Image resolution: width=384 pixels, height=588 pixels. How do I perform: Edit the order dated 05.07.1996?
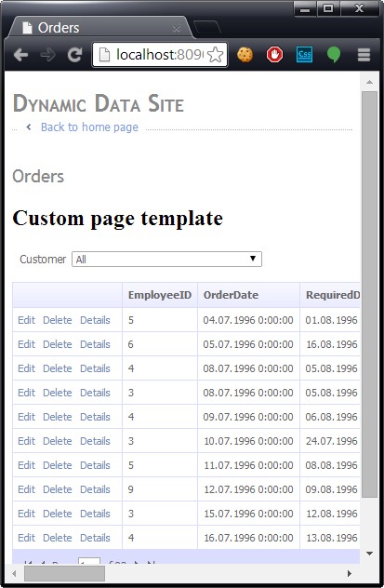click(x=27, y=344)
